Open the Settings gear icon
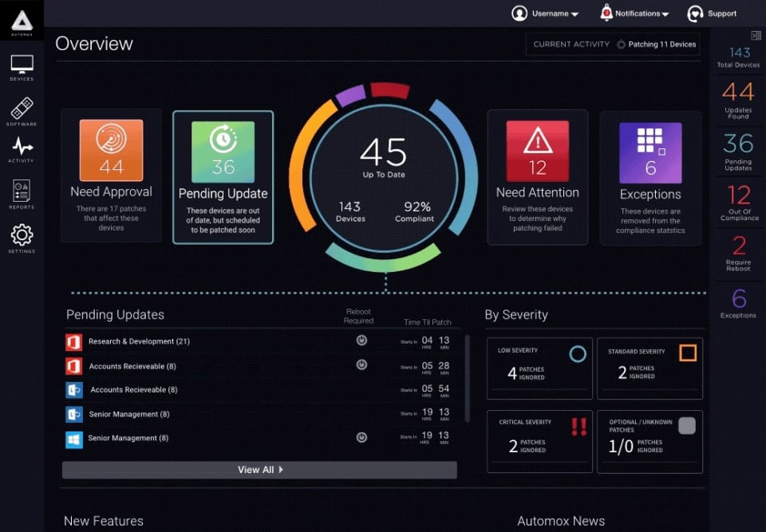 [22, 236]
